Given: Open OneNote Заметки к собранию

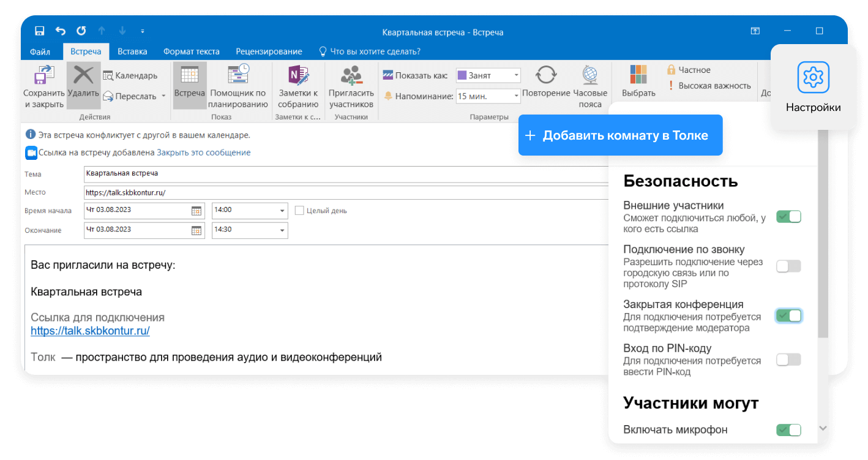Looking at the screenshot, I should pos(298,75).
